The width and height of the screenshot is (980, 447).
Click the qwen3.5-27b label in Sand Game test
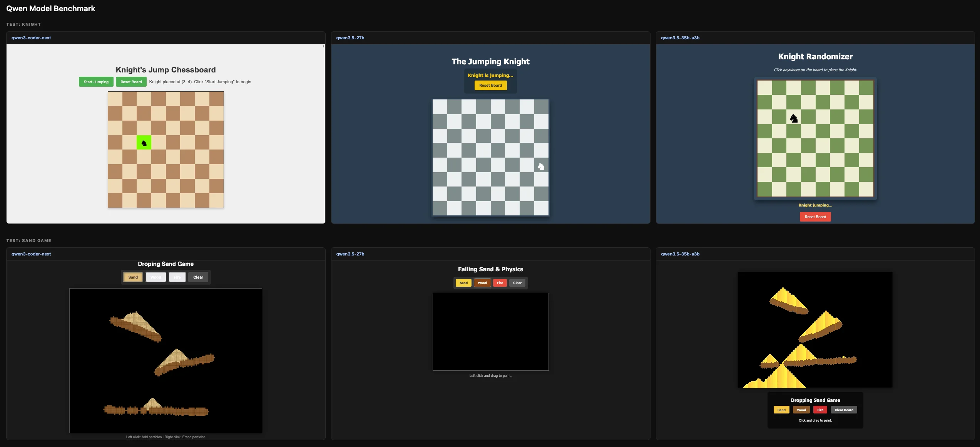pos(350,254)
